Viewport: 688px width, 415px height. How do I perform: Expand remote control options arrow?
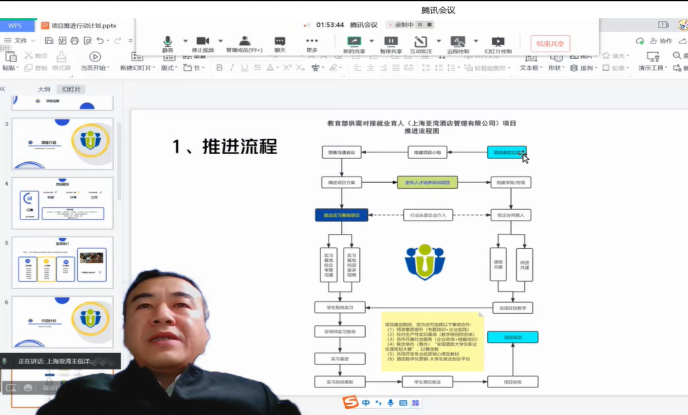[474, 40]
